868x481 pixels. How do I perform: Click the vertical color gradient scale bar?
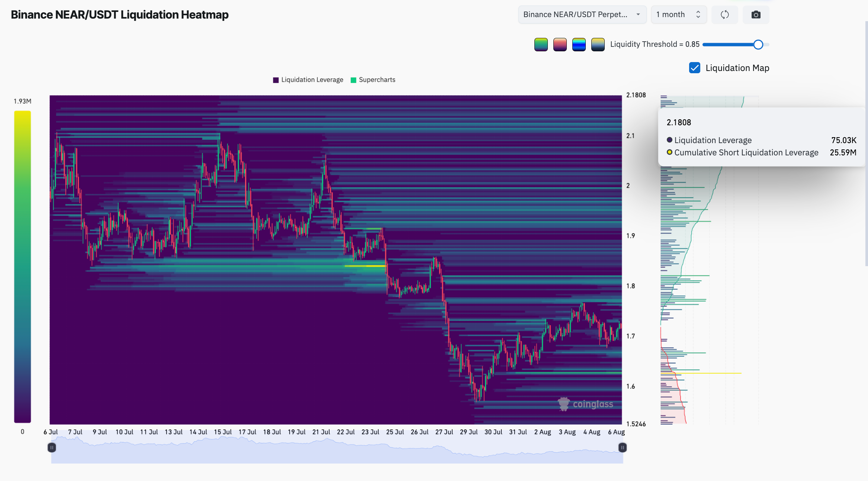tap(22, 267)
